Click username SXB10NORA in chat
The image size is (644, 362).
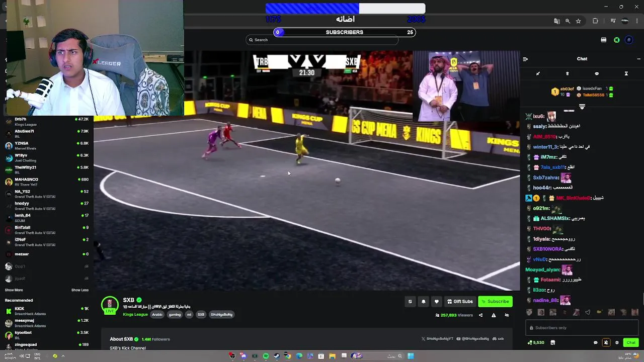coord(548,249)
